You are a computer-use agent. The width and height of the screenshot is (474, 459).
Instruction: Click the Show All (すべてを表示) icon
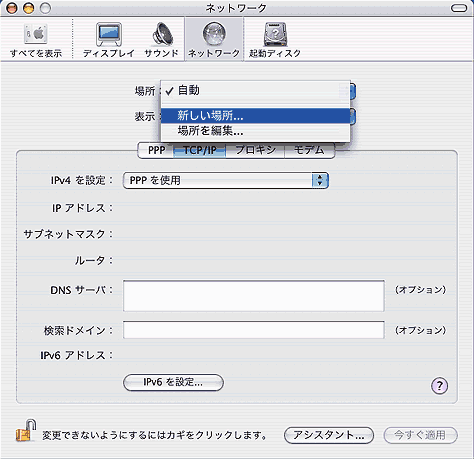point(36,34)
